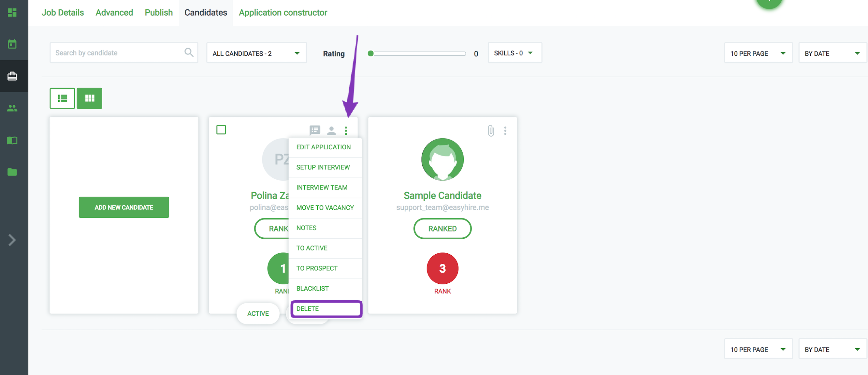Open the folder icon in sidebar
Viewport: 868px width, 375px height.
tap(12, 172)
